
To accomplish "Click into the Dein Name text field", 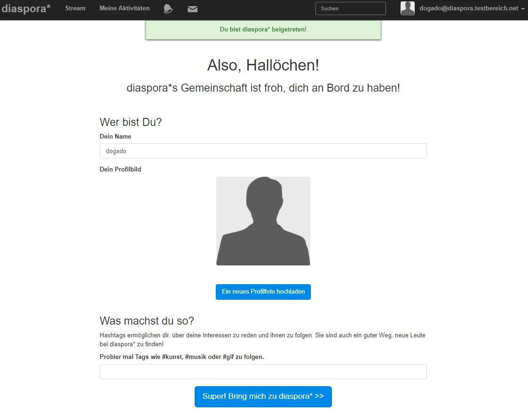I will [263, 151].
